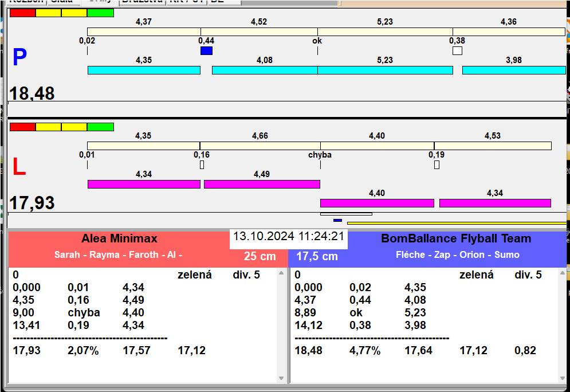Select the magenta 4,49 run bar
Viewport: 570px width, 392px height.
tap(262, 184)
